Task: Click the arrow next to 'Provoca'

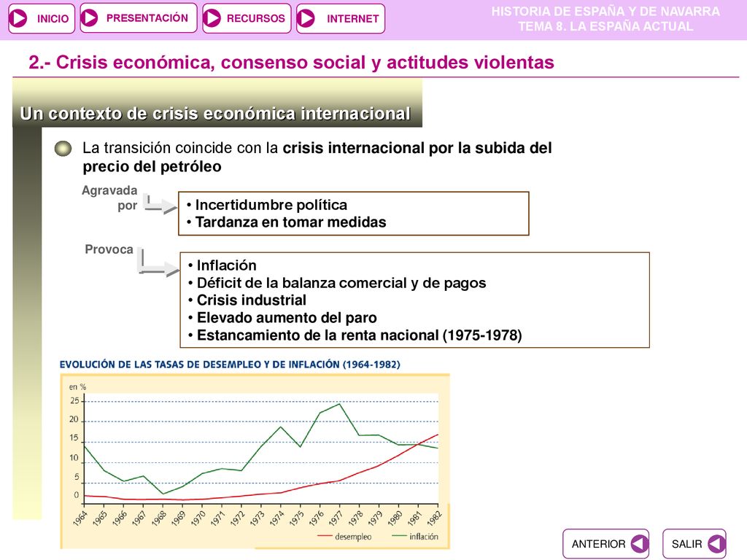Action: point(158,262)
